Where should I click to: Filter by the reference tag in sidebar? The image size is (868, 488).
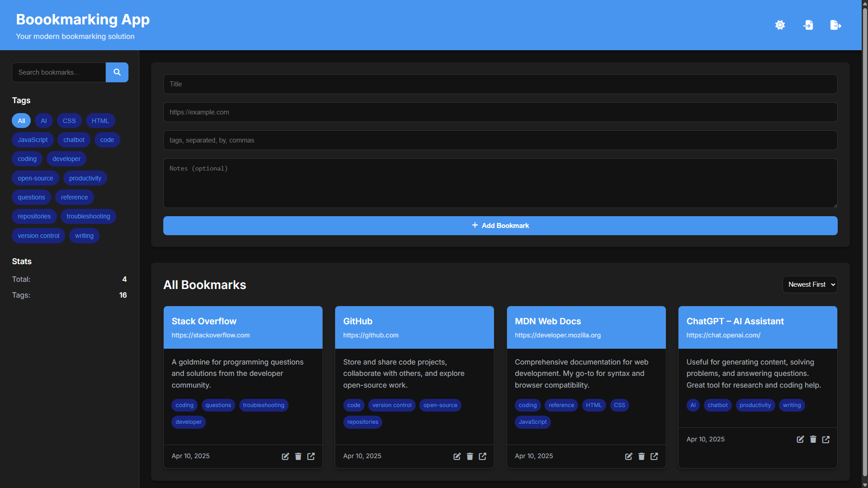pos(75,197)
